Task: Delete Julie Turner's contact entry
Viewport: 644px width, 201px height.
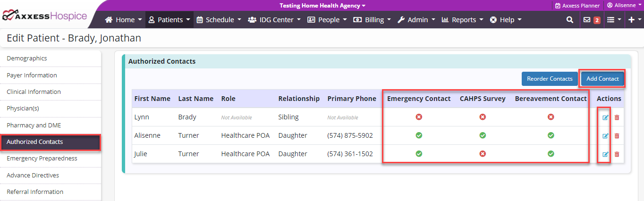Action: [x=617, y=154]
